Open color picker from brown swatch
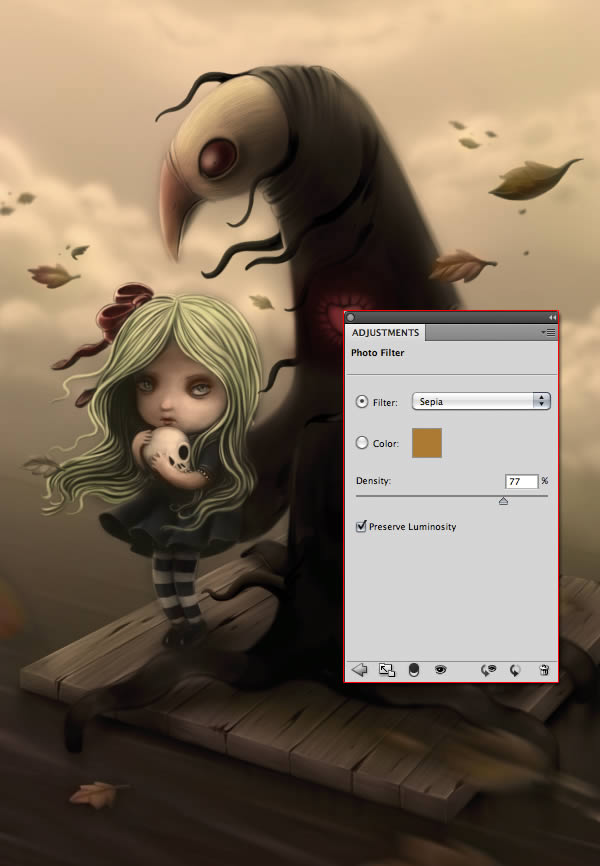 click(427, 443)
